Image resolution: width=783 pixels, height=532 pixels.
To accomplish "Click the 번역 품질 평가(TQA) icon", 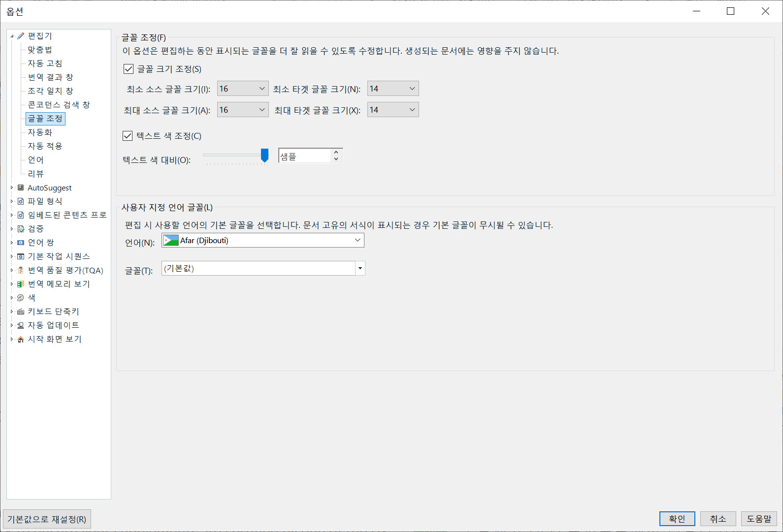I will (21, 270).
